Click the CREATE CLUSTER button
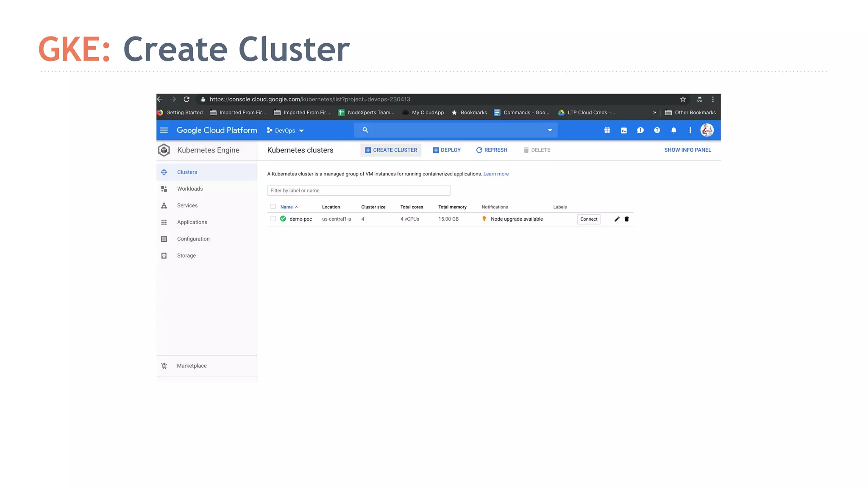 click(391, 150)
